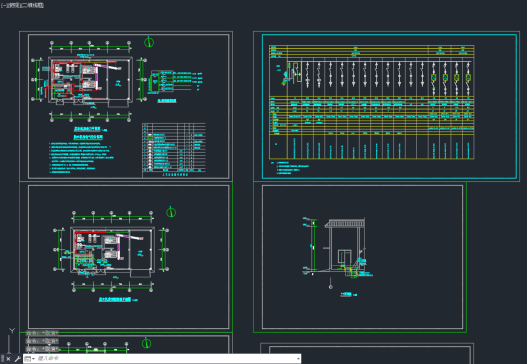The width and height of the screenshot is (527, 364).
Task: Open the visual style control label
Action: point(33,5)
